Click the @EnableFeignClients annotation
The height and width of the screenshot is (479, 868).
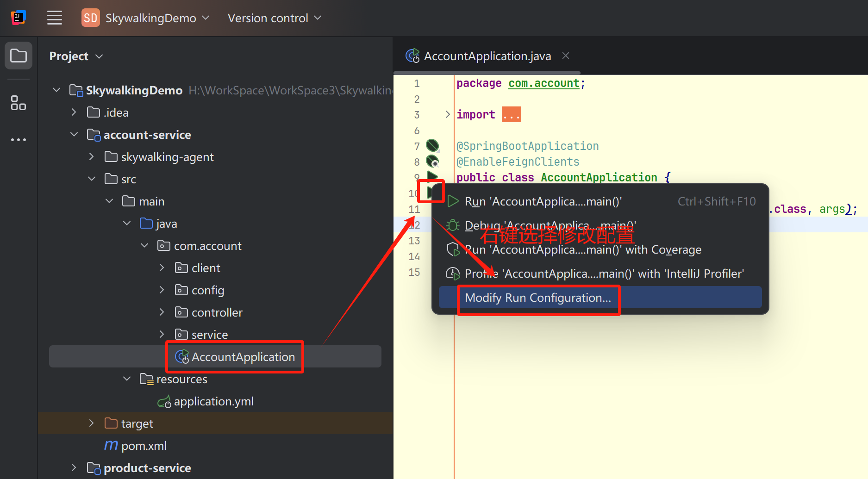(x=518, y=162)
